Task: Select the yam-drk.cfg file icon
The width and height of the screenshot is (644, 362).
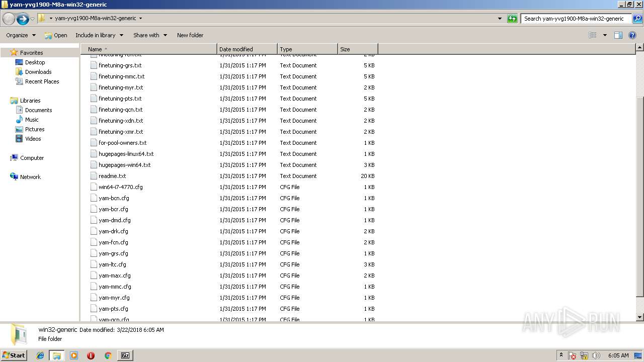Action: click(94, 231)
